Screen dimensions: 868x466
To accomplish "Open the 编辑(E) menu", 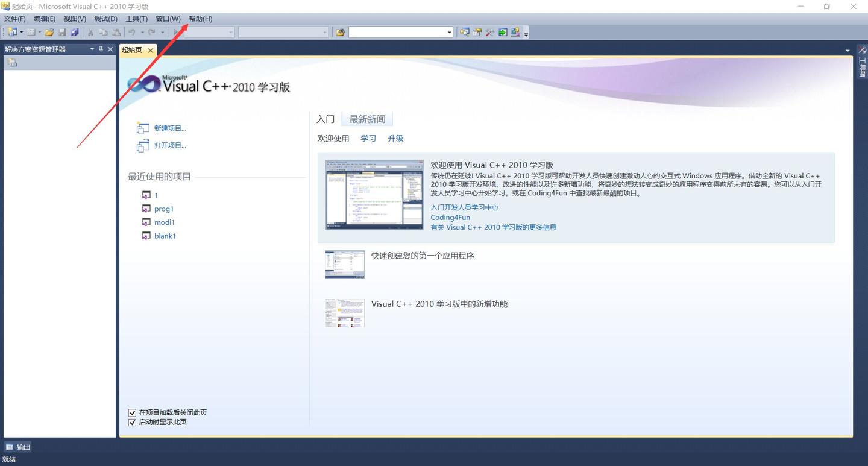I will 45,19.
